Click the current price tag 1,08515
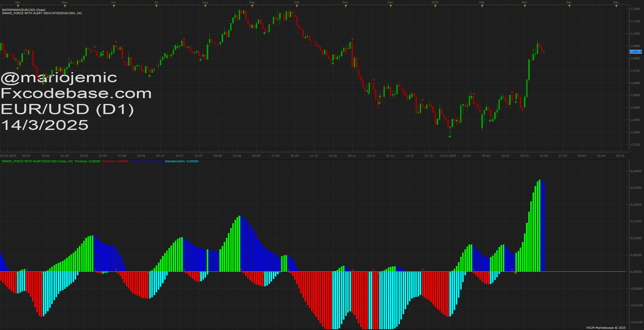The width and height of the screenshot is (644, 330). (x=635, y=52)
